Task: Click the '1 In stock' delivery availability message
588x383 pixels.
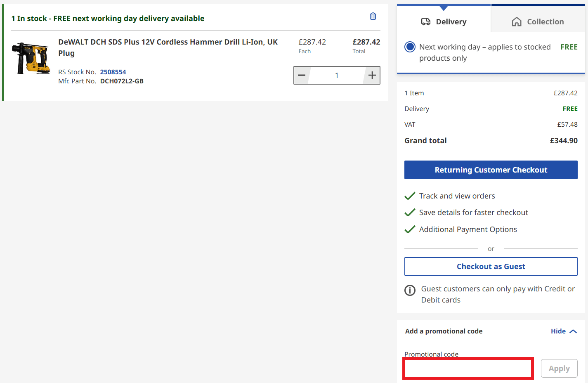Action: pos(108,18)
